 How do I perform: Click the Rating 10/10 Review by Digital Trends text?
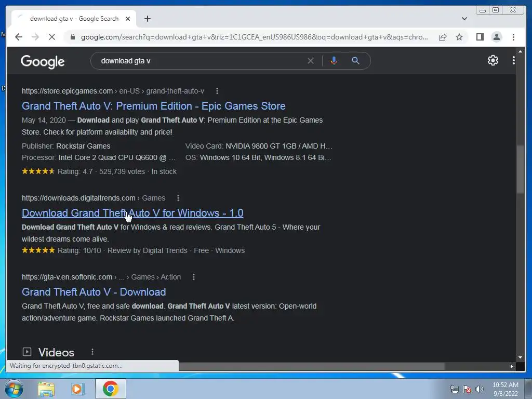(x=122, y=250)
